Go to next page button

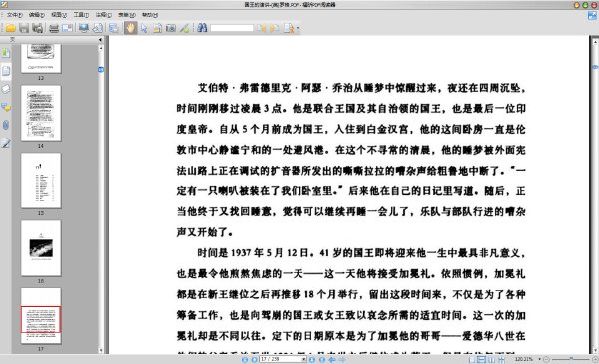point(312,359)
